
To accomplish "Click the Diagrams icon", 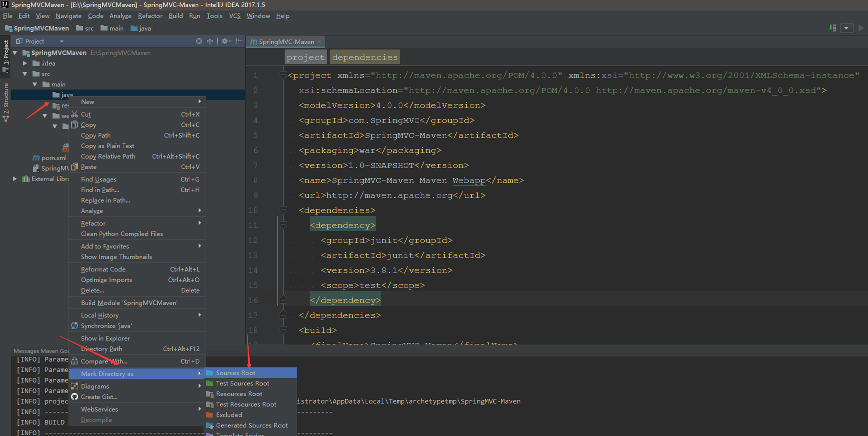I will tap(75, 386).
